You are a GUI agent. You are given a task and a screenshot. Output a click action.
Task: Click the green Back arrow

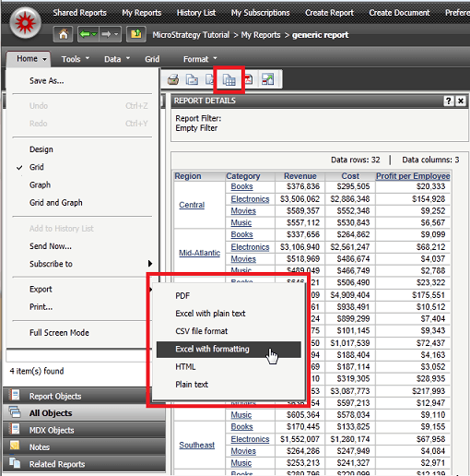click(85, 34)
